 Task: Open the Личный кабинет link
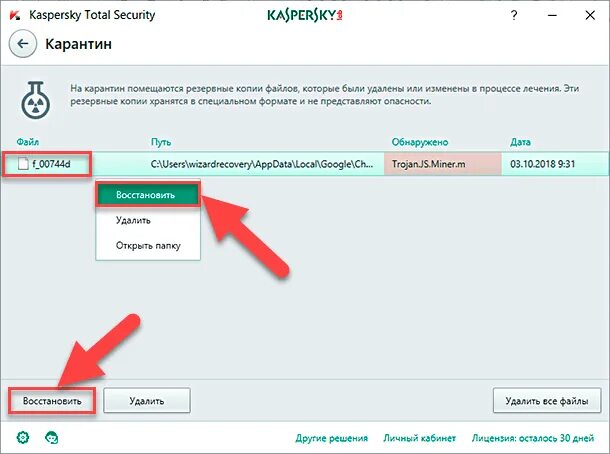coord(419,438)
